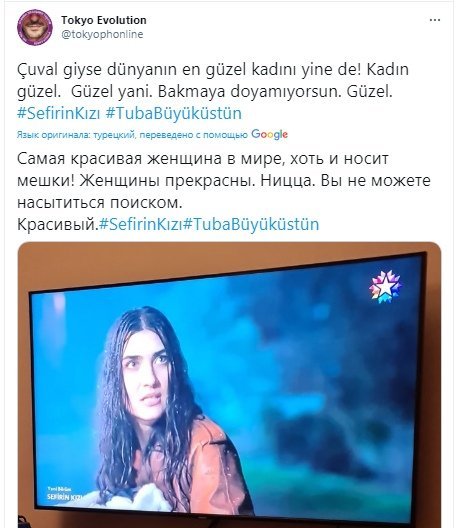
Task: Click the blurred blue background in photo
Action: coord(320,370)
